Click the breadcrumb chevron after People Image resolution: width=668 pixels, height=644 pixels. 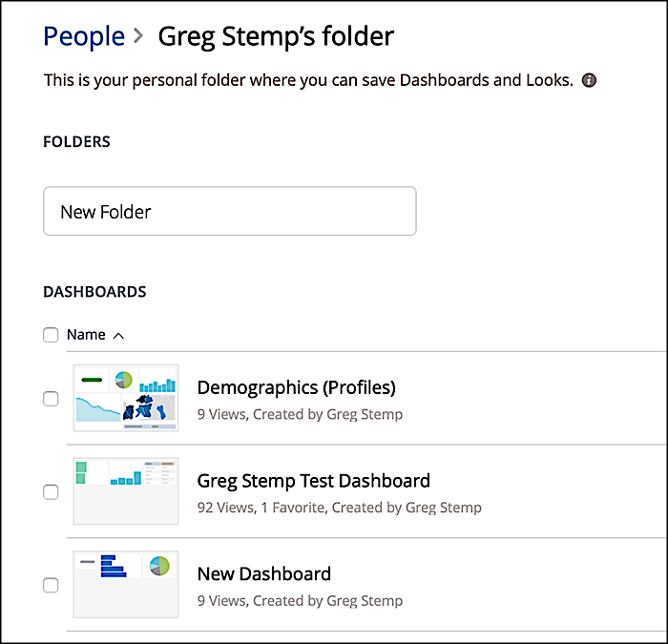(139, 37)
